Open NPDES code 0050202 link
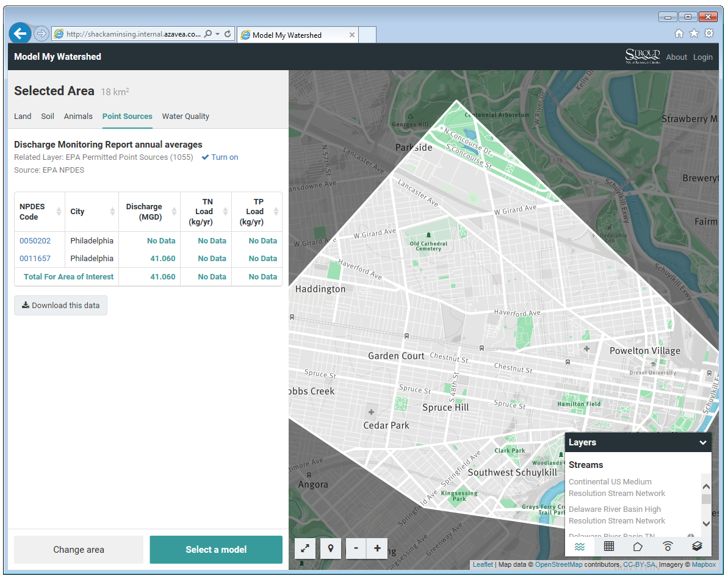The image size is (728, 579). 35,240
